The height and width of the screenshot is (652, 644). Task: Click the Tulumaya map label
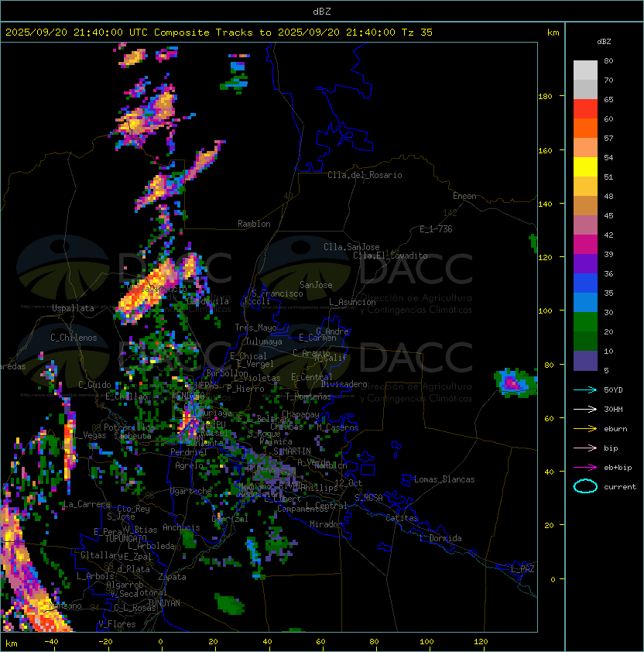tap(264, 341)
